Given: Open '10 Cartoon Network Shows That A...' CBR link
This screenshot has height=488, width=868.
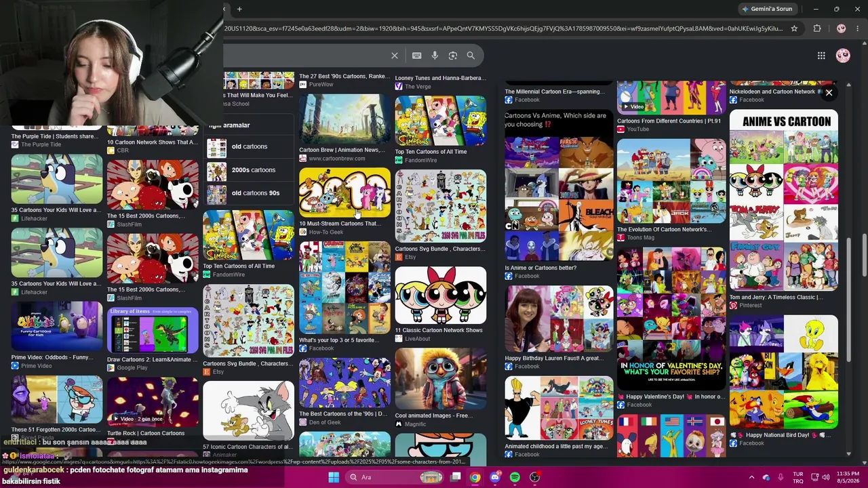Looking at the screenshot, I should pyautogui.click(x=152, y=142).
